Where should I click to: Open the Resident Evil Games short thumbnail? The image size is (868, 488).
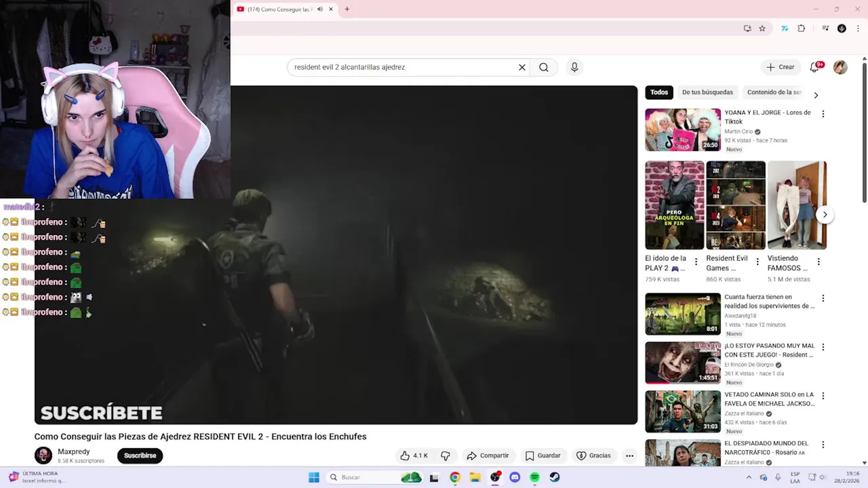(x=736, y=205)
